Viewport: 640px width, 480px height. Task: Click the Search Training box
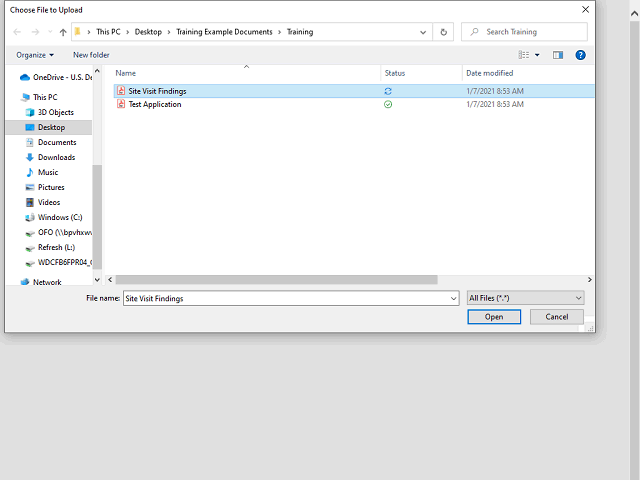coord(524,32)
